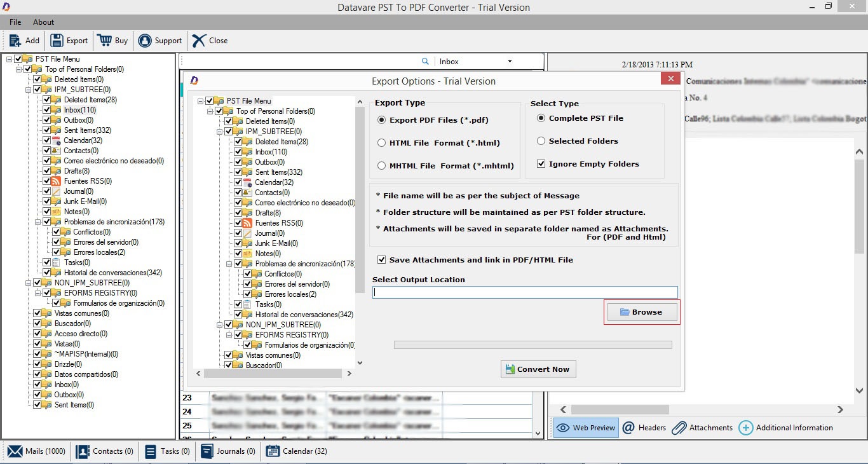Click the conversion progress bar
The width and height of the screenshot is (868, 464).
point(532,345)
